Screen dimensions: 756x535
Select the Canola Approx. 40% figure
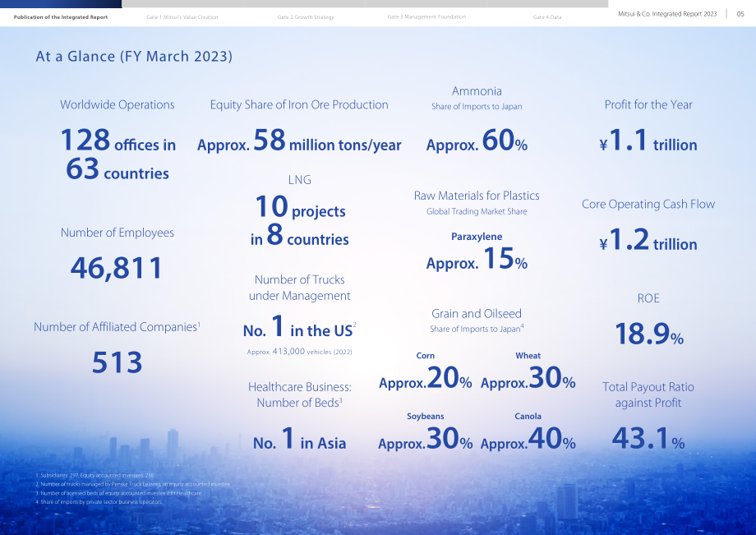click(528, 439)
